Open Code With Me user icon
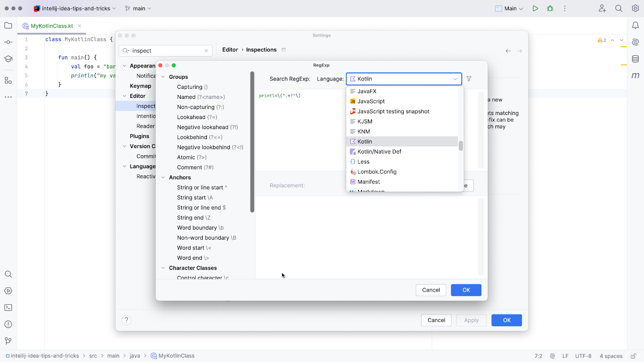 coord(602,8)
